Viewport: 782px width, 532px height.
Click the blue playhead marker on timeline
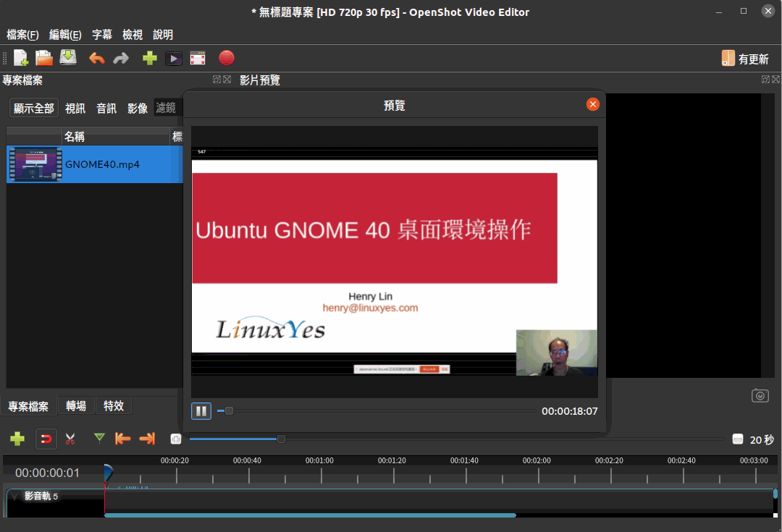click(x=108, y=473)
